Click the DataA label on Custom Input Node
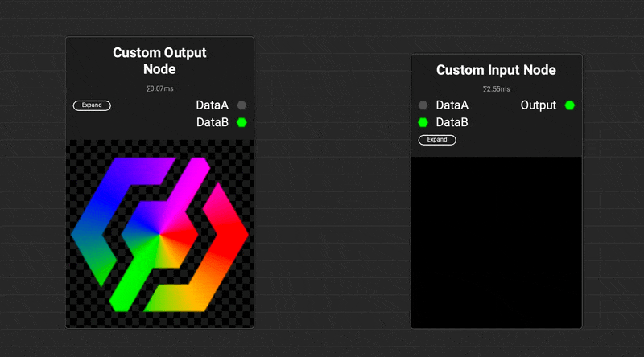This screenshot has width=644, height=357. (x=452, y=105)
